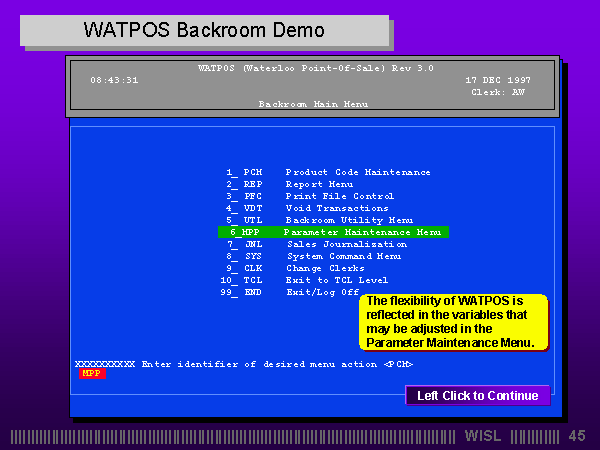Choose Exit/Log Off option
600x450 pixels.
[320, 292]
